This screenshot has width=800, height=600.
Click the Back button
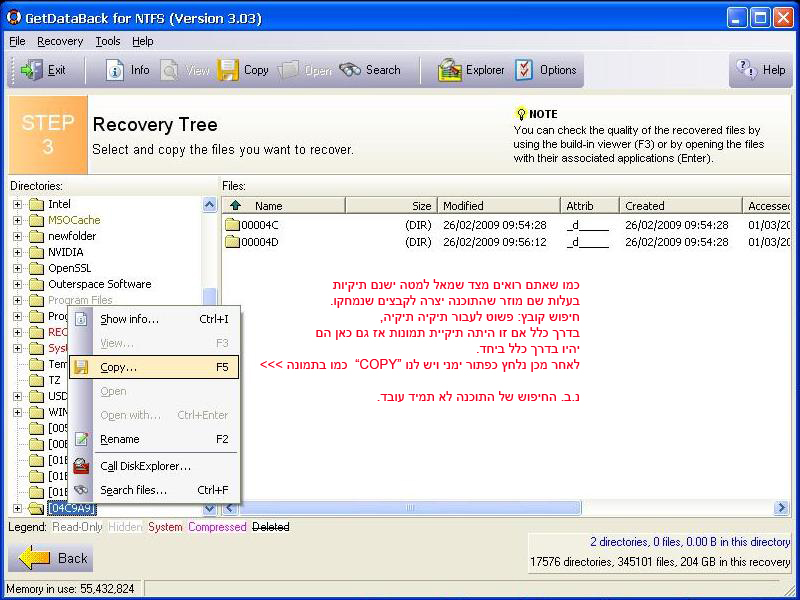tap(51, 558)
